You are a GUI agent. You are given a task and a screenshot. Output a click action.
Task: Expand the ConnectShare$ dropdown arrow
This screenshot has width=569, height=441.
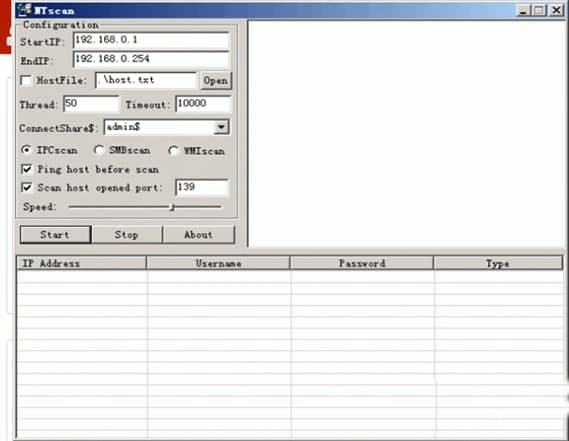tap(221, 127)
